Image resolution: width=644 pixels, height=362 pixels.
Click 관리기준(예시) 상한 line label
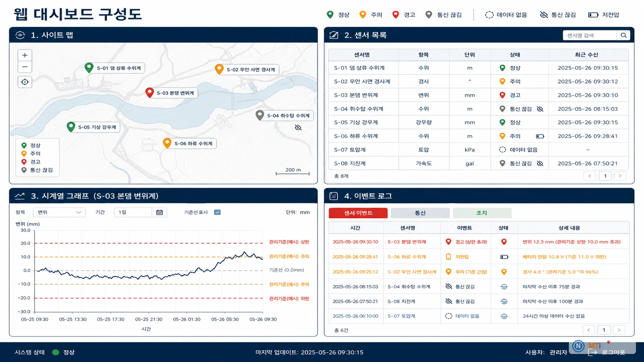point(289,242)
